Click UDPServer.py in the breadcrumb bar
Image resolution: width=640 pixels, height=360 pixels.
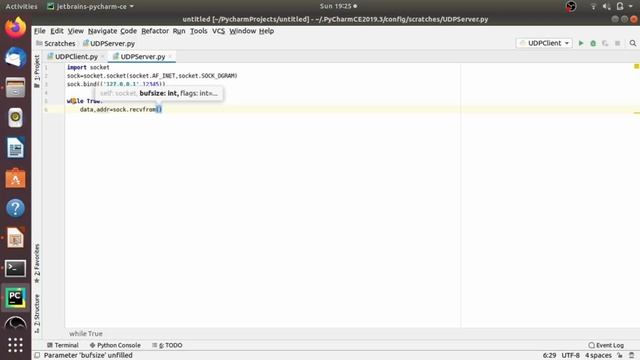(109, 43)
